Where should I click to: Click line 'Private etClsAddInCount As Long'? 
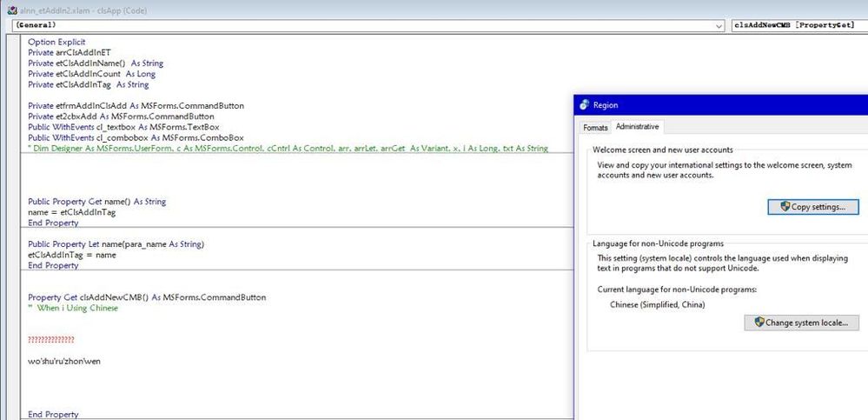coord(91,74)
